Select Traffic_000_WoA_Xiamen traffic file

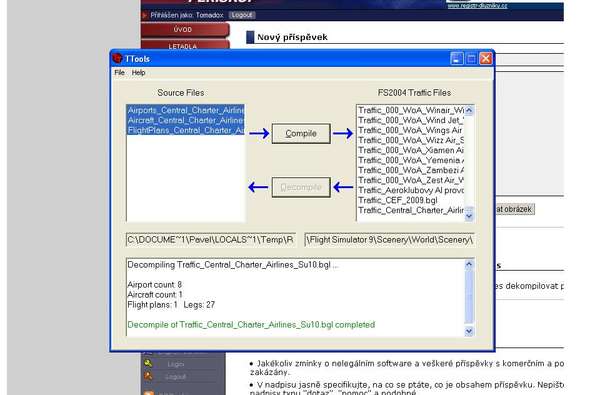click(x=411, y=150)
